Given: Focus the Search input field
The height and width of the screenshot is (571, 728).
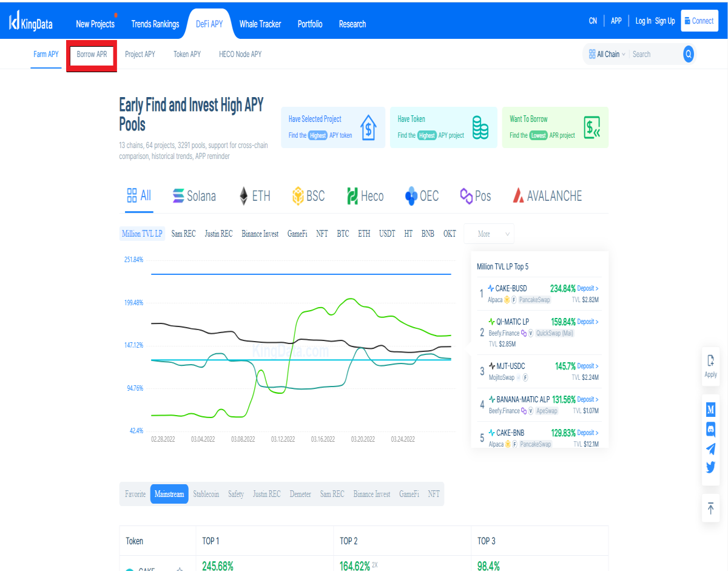Looking at the screenshot, I should (x=655, y=54).
